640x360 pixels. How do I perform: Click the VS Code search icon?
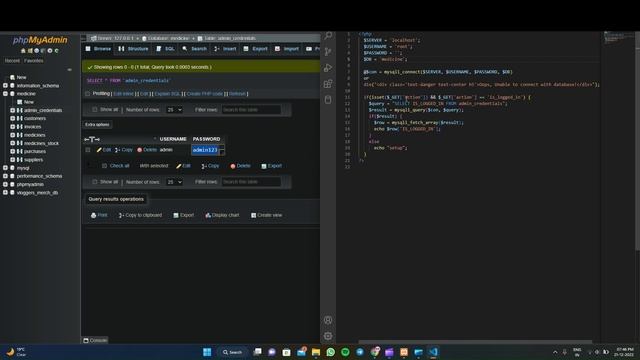[x=328, y=36]
